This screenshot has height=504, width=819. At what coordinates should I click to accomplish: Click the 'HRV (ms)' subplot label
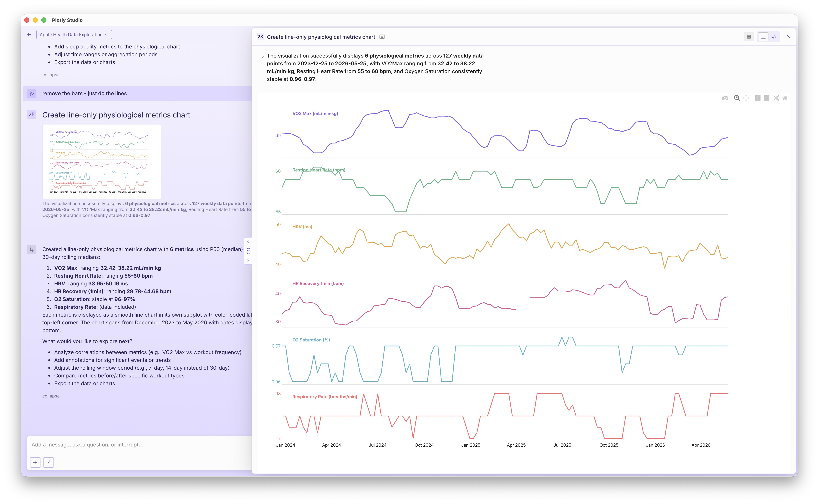point(302,227)
